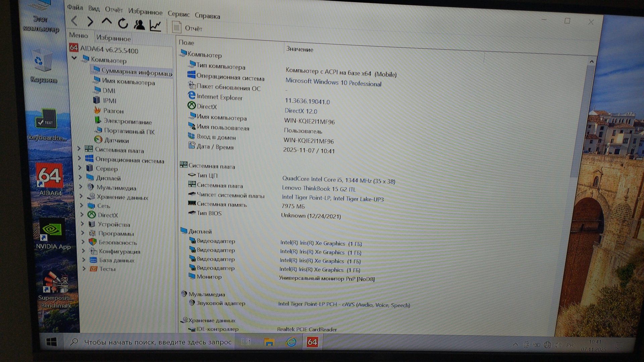The width and height of the screenshot is (644, 362).
Task: Click the Back arrow toolbar icon
Action: [74, 21]
